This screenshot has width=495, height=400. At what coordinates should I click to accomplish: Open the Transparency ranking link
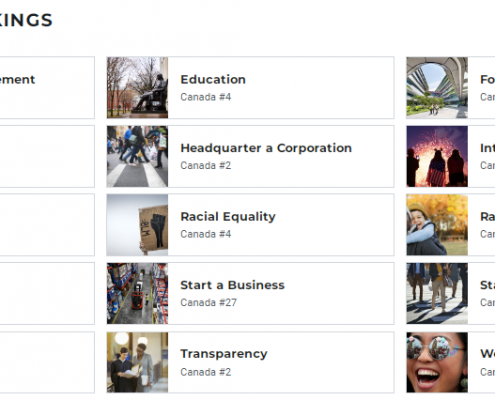click(250, 362)
